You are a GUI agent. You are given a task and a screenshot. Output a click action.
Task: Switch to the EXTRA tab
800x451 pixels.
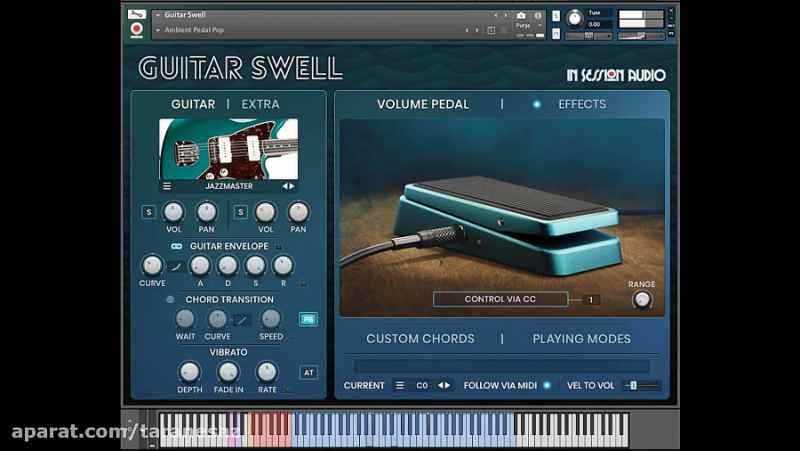tap(260, 104)
